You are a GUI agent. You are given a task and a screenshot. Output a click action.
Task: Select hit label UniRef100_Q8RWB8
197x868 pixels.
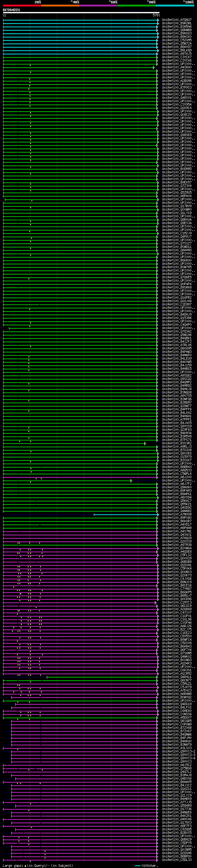(x=177, y=30)
